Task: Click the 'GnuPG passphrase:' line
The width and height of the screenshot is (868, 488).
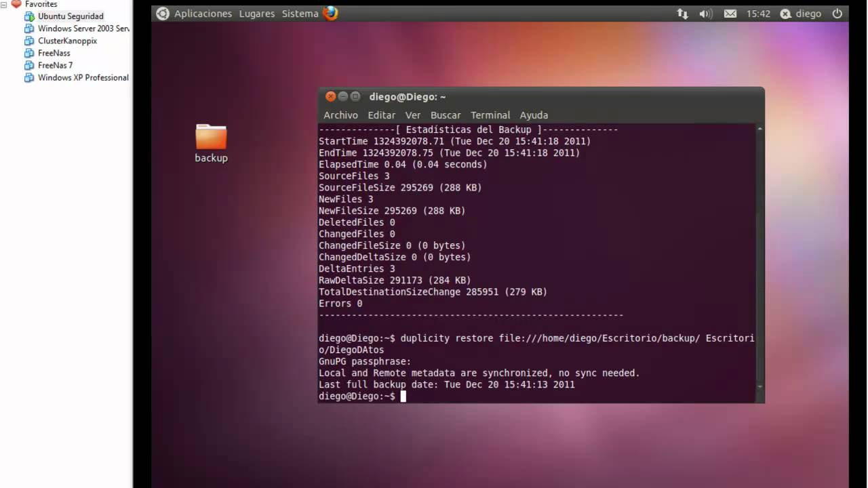Action: point(365,361)
